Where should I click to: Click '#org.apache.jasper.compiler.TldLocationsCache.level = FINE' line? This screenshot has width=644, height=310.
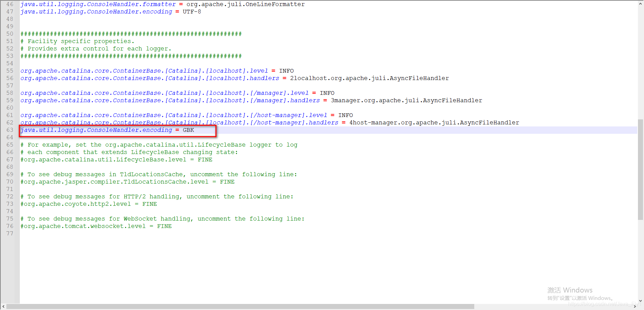tap(127, 182)
